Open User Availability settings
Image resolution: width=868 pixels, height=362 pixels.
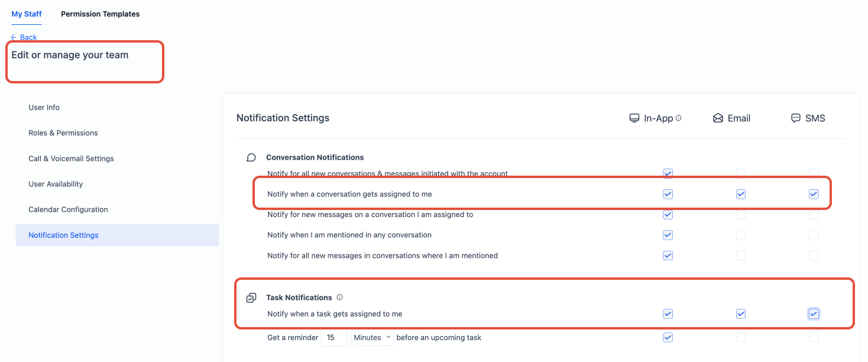(x=56, y=184)
